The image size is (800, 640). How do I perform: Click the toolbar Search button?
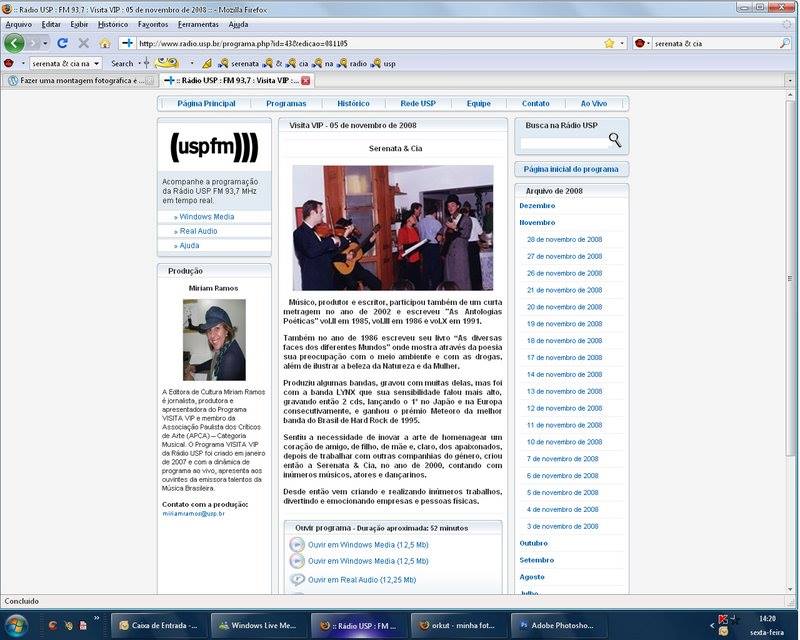(122, 63)
